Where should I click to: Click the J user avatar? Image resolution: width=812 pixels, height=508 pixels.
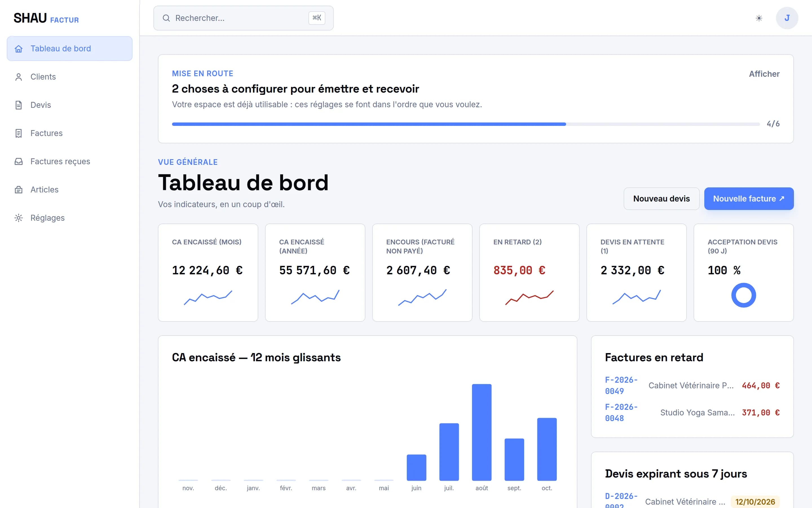click(x=787, y=18)
